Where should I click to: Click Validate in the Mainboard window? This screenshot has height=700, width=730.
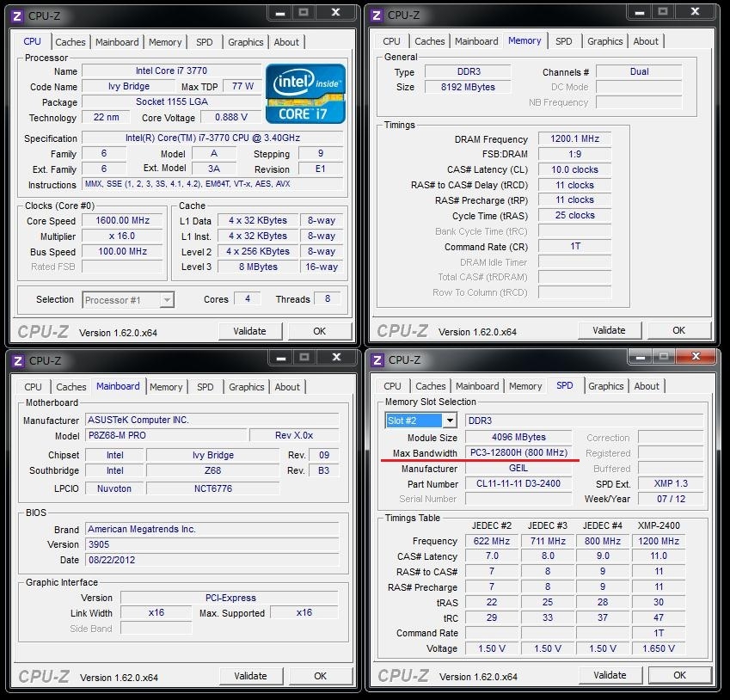(x=250, y=676)
